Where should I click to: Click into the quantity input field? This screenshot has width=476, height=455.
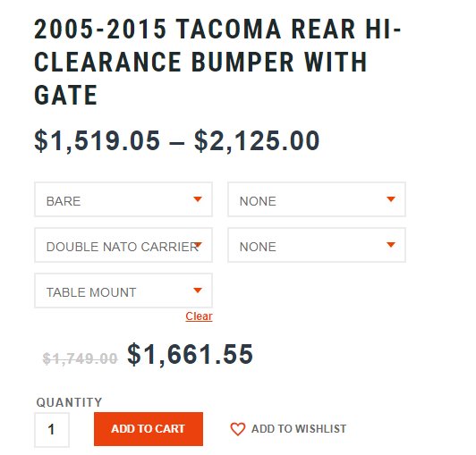coord(52,430)
